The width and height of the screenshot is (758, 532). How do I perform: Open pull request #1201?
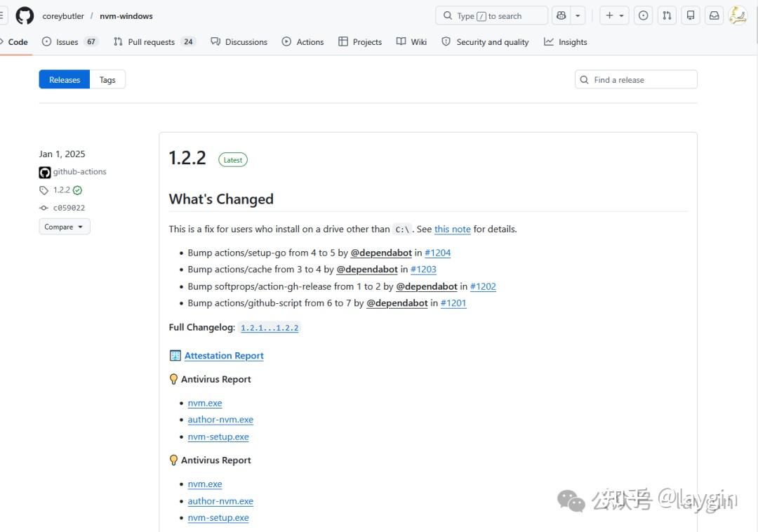453,303
